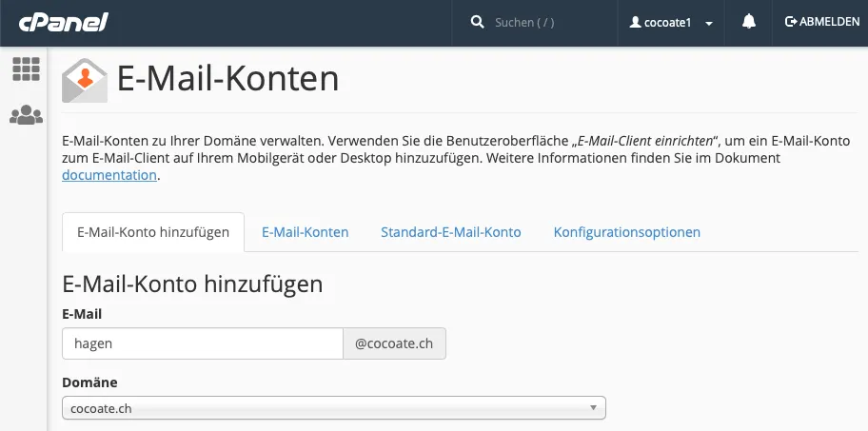The height and width of the screenshot is (431, 868).
Task: Open the user manager people icon
Action: (26, 114)
